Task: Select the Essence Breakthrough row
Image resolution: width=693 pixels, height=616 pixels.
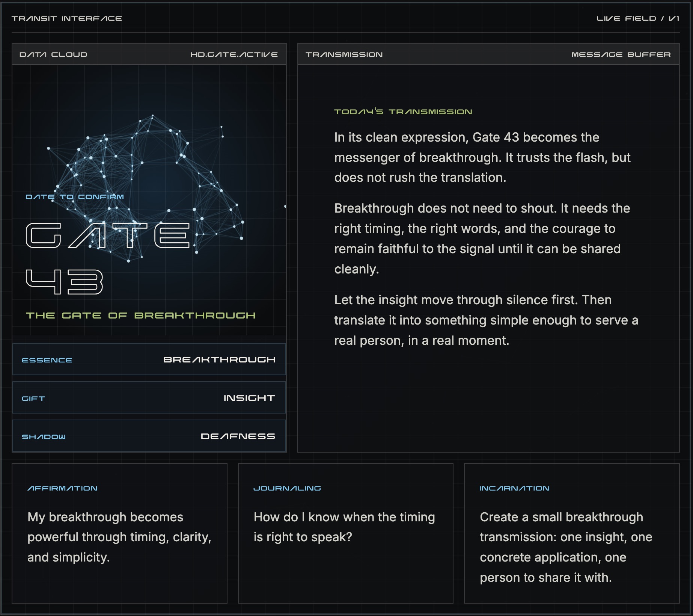Action: point(149,359)
